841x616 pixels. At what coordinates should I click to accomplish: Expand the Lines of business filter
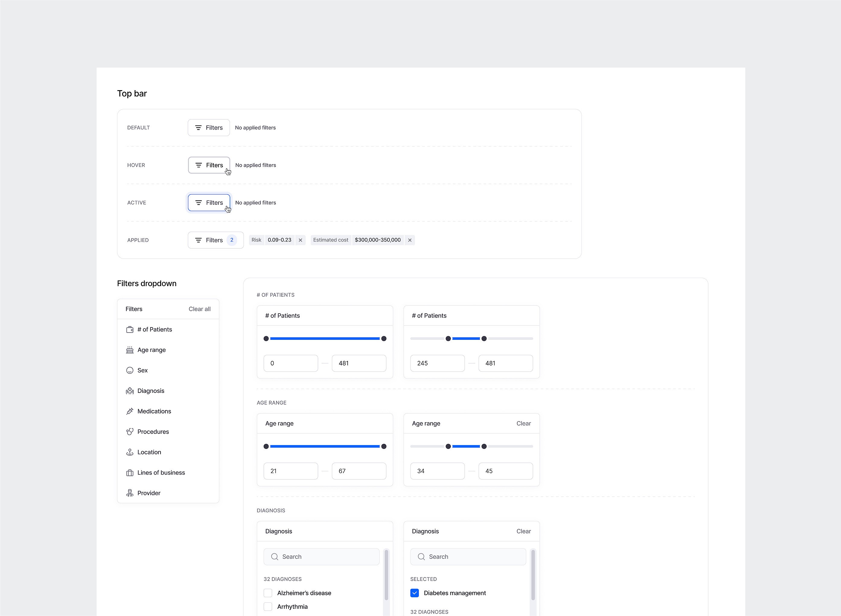coord(161,472)
